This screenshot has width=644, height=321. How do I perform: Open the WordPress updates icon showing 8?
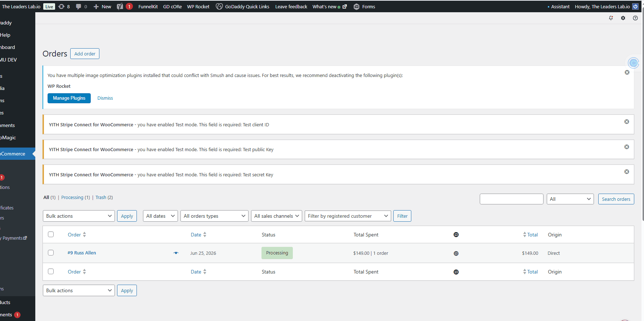(x=64, y=6)
